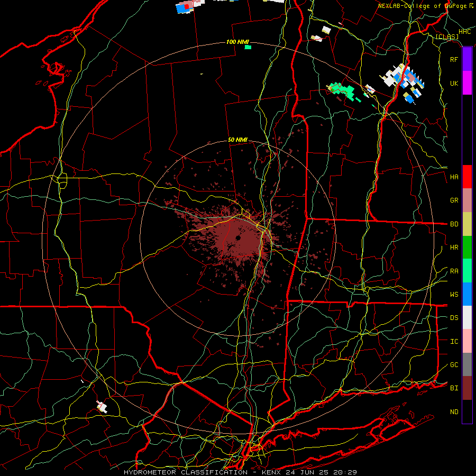
Task: Click the DS white legend swatch
Action: point(467,317)
